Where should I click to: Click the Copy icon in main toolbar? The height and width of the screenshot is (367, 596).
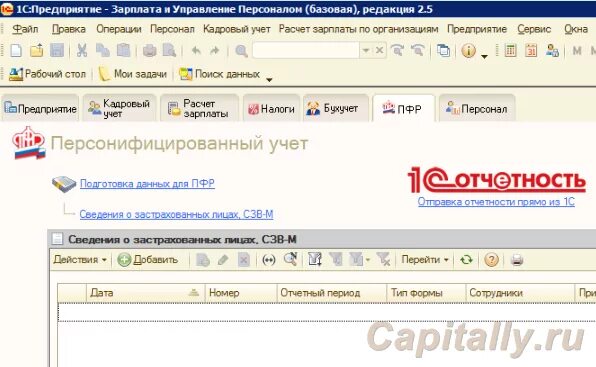click(102, 50)
